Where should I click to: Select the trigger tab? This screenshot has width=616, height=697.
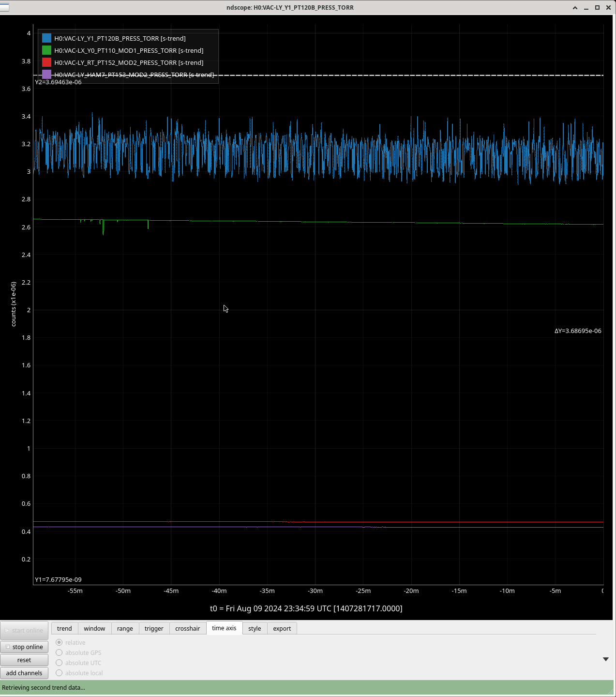[x=154, y=628]
